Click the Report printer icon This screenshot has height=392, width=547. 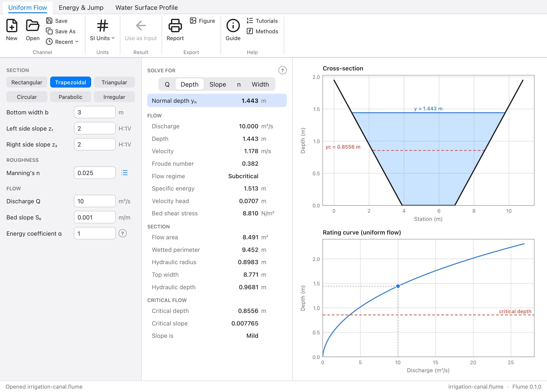coord(175,26)
